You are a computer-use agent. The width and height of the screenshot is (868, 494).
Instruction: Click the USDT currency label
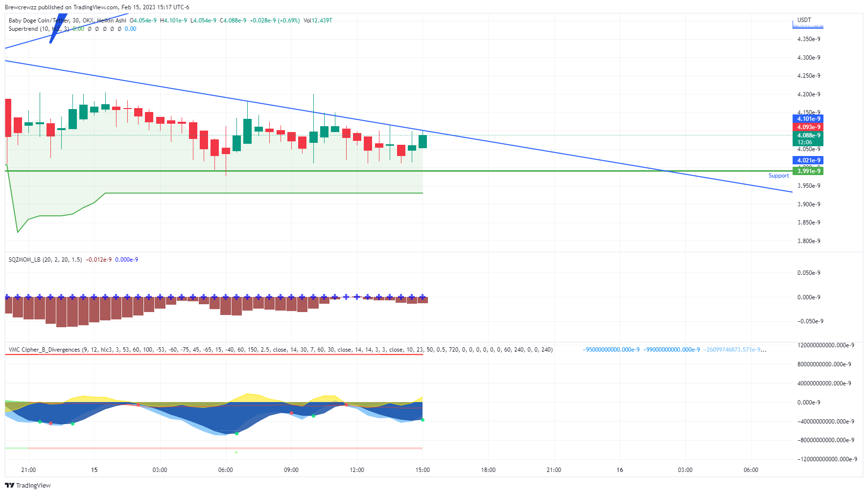[x=804, y=20]
